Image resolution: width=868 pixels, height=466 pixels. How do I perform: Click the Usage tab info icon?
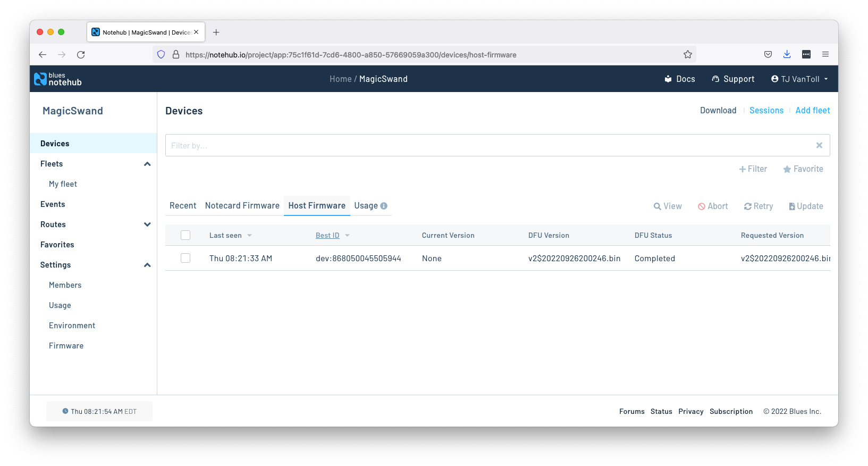coord(384,206)
